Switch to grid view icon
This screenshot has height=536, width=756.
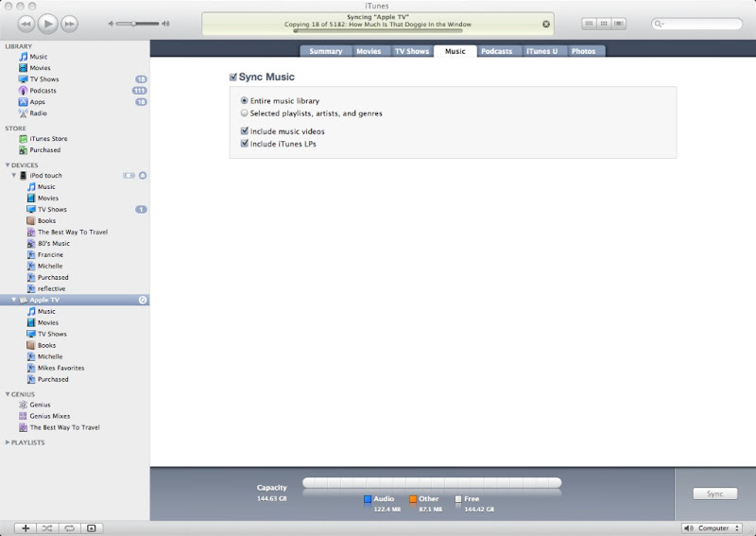[x=604, y=24]
